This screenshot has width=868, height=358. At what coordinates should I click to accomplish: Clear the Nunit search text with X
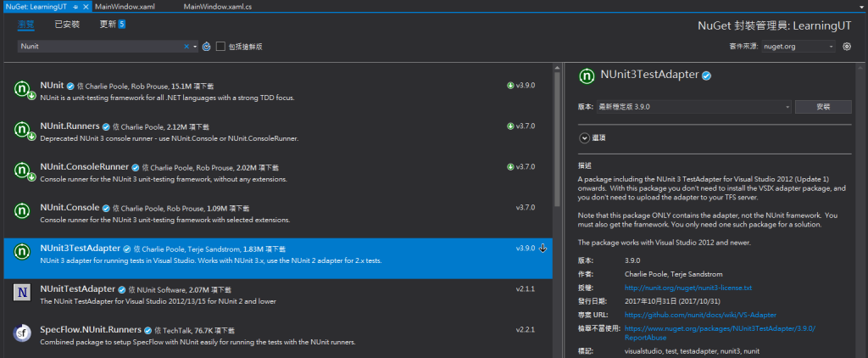(x=186, y=47)
